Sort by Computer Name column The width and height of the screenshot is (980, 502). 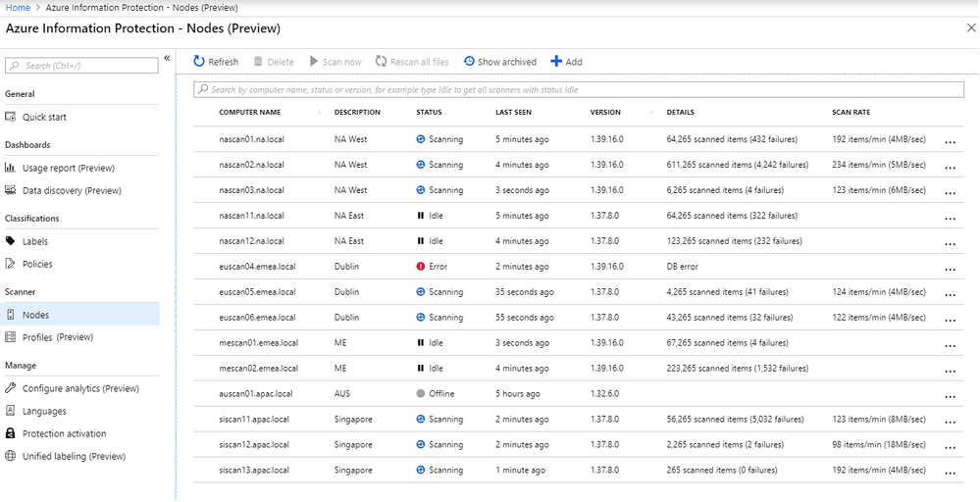249,113
